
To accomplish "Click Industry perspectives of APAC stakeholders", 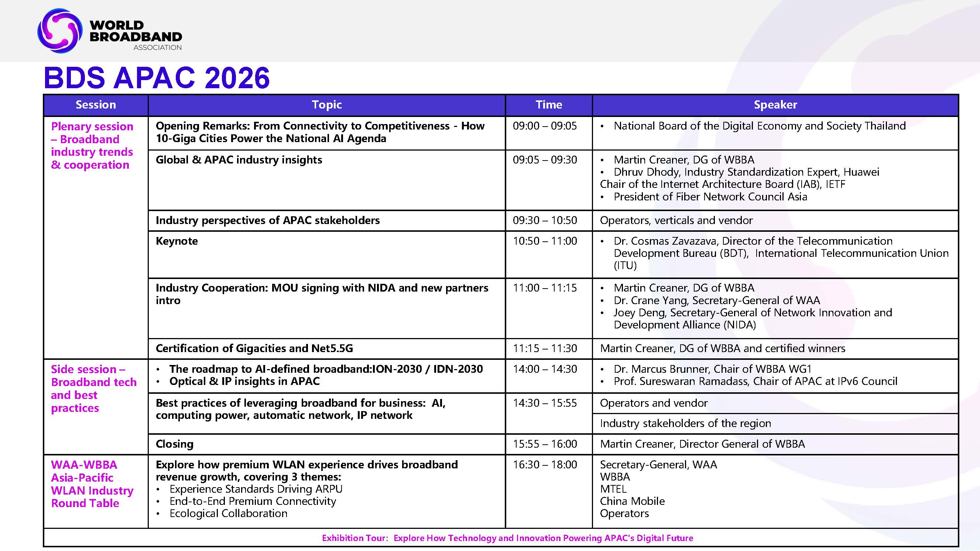I will click(x=327, y=221).
